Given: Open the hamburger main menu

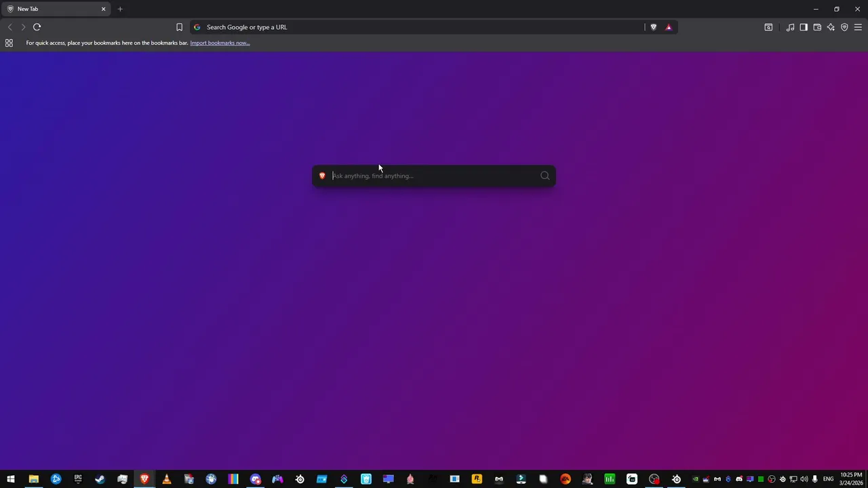Looking at the screenshot, I should [858, 27].
